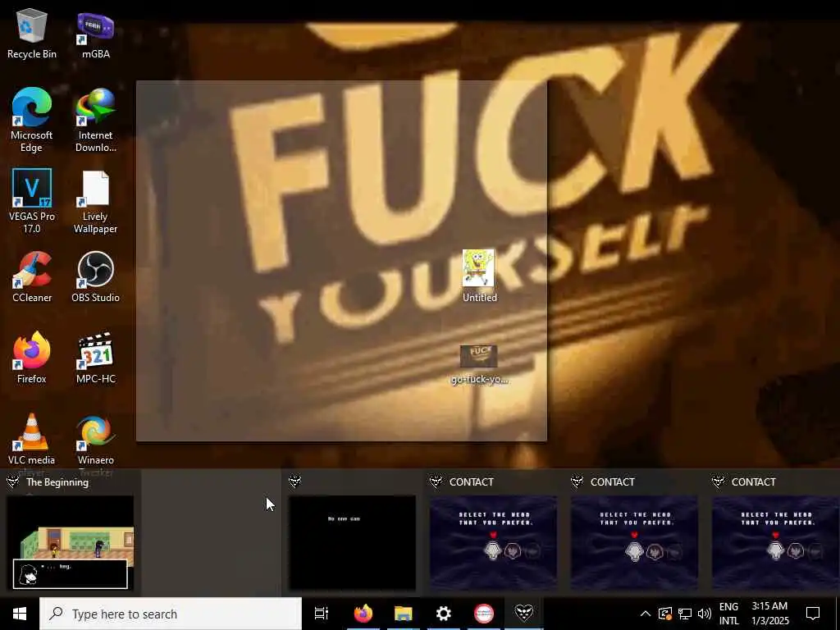Open the Windows Start menu
The width and height of the screenshot is (840, 630).
pyautogui.click(x=20, y=614)
